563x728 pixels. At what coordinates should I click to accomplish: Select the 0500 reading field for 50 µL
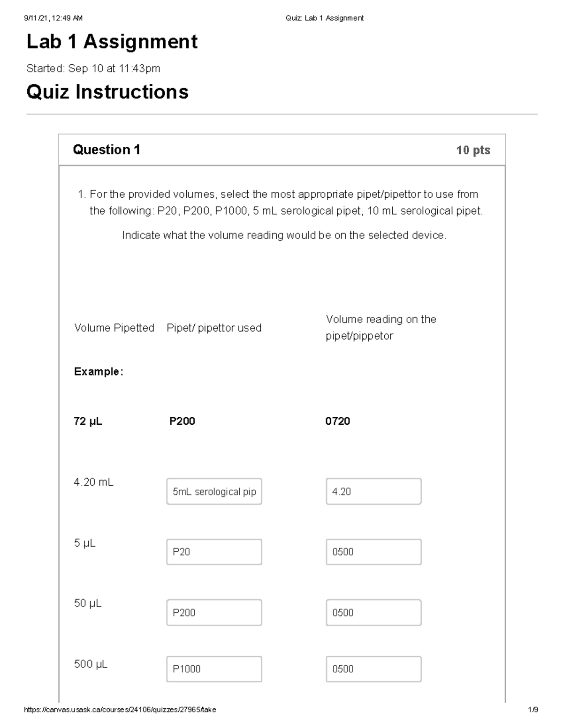[373, 612]
